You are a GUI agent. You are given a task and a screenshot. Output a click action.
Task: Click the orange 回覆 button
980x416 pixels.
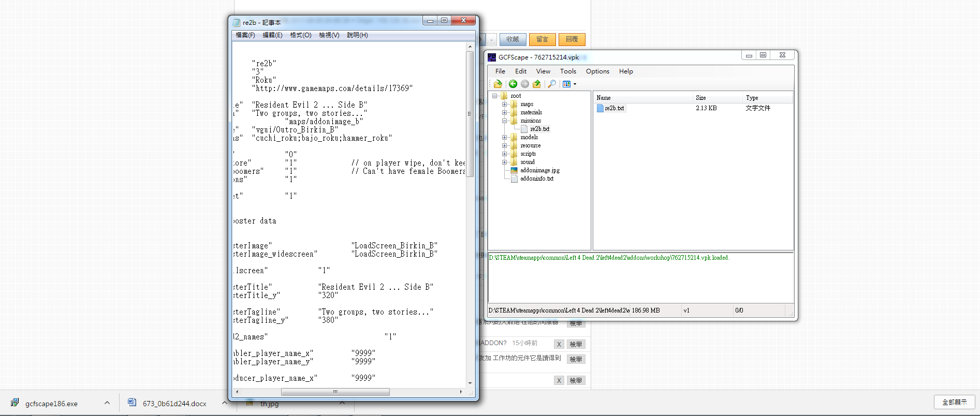(x=572, y=39)
